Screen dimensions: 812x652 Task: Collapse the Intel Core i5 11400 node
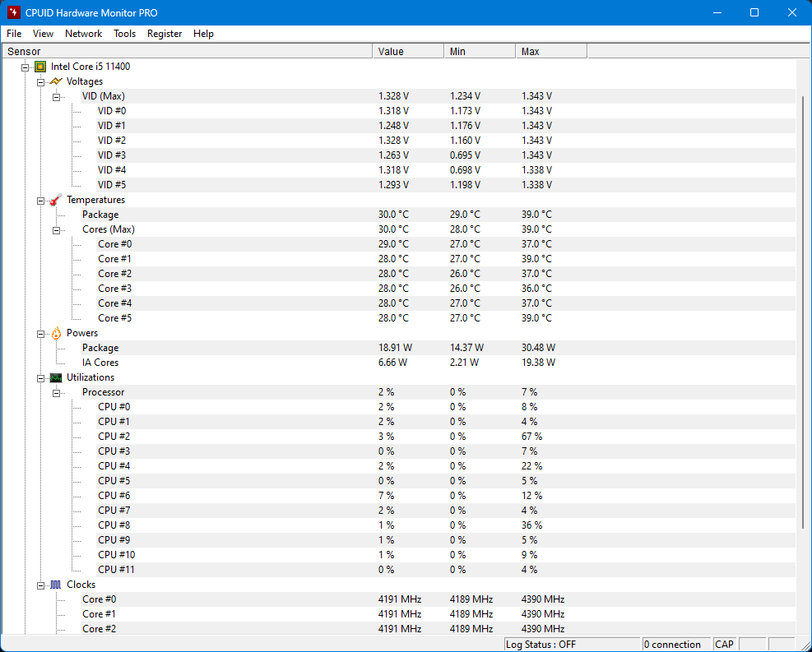pos(25,67)
